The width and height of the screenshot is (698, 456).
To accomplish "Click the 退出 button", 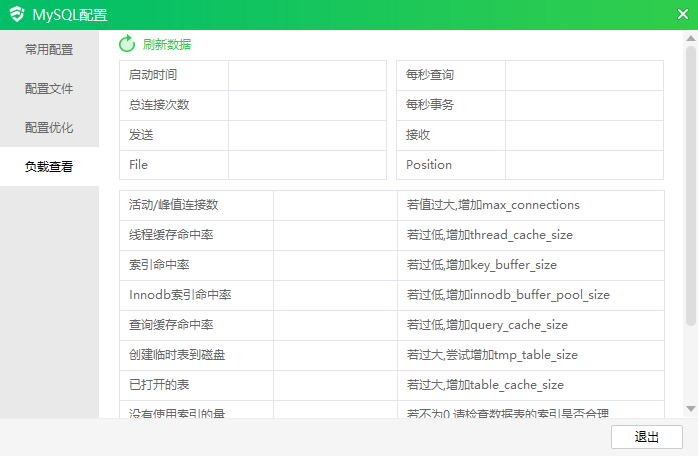I will tap(646, 437).
